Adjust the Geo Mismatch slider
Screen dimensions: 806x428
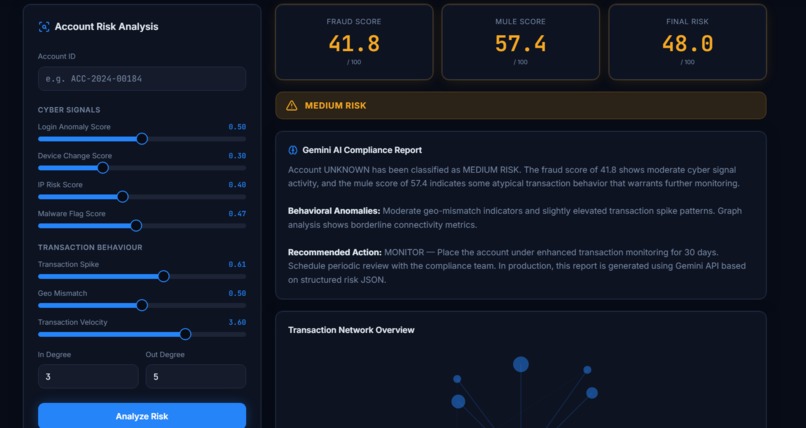(142, 305)
